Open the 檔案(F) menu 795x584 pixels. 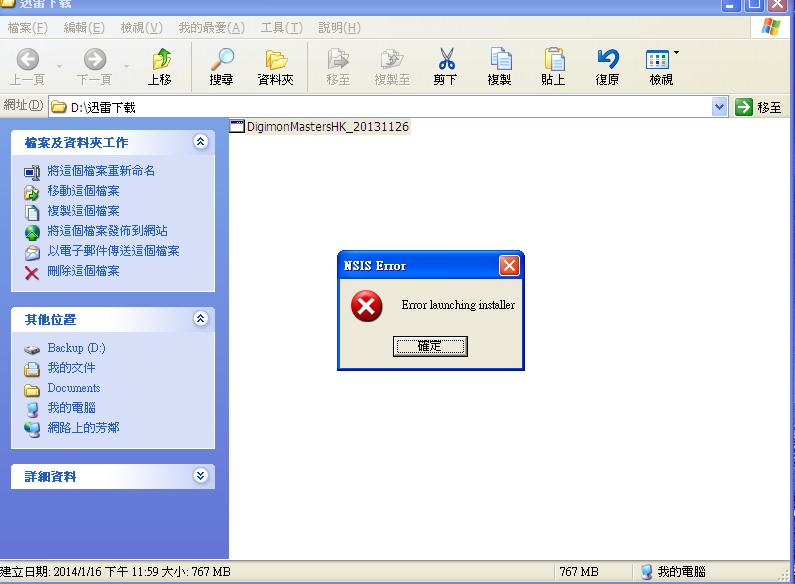coord(27,27)
